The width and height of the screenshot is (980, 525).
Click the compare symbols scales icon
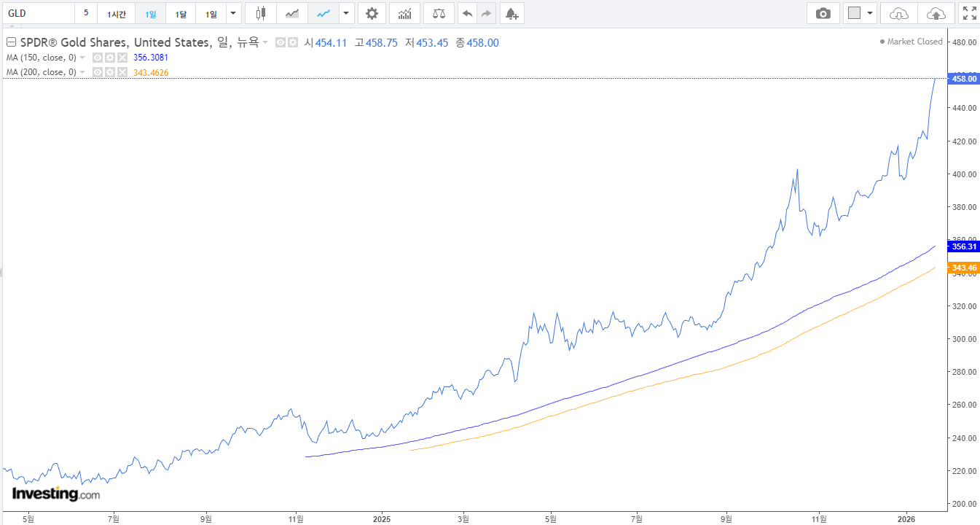tap(439, 13)
